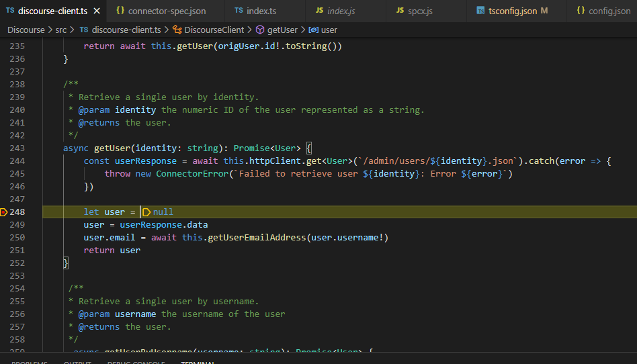Close the discourse-client.ts tab
Viewport: 637px width, 364px height.
coord(97,11)
